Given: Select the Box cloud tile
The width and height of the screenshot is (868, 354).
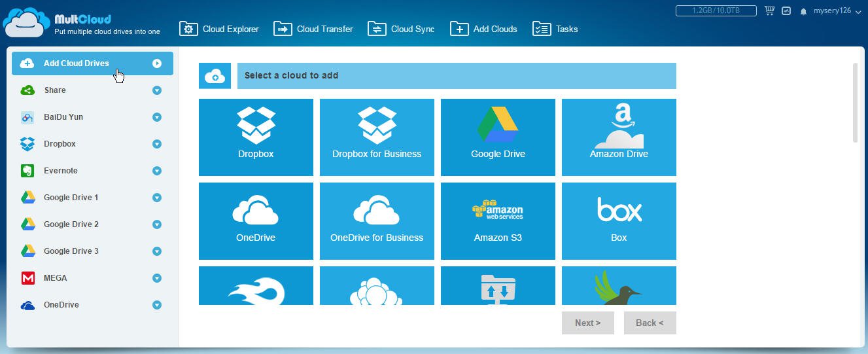Looking at the screenshot, I should (619, 221).
